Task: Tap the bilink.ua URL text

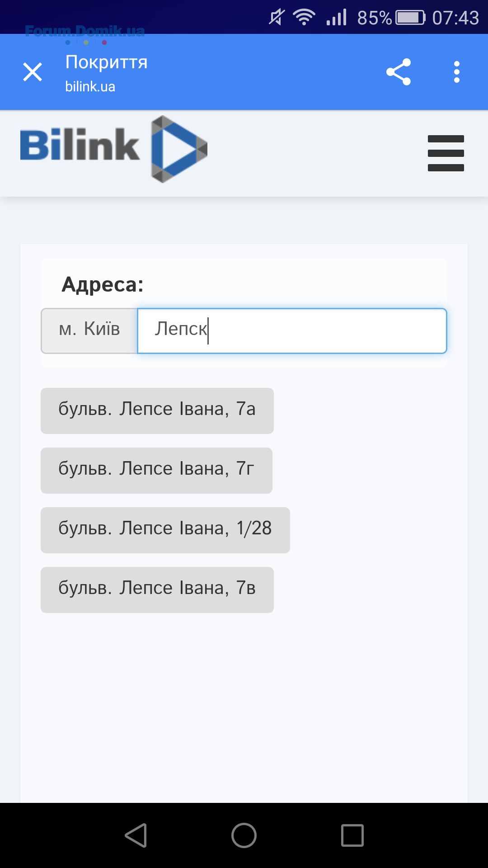Action: tap(90, 86)
